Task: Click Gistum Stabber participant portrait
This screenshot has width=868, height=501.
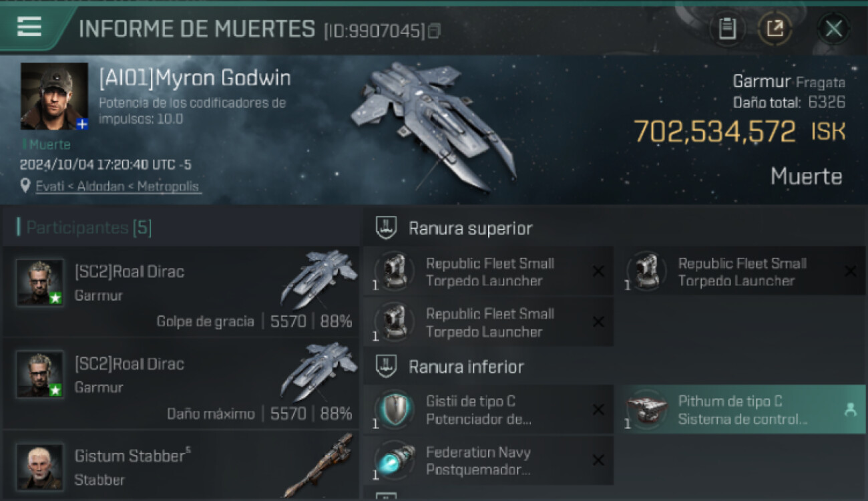Action: 40,466
